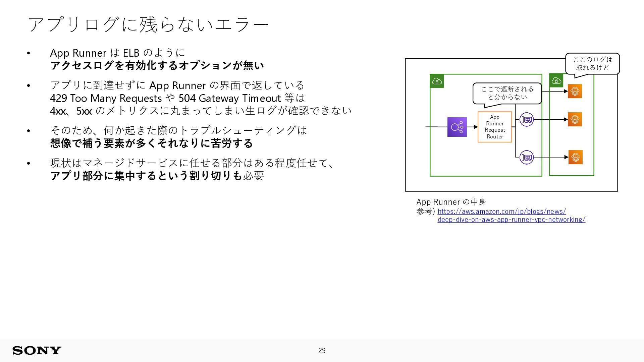
Task: Open the deep-dive-on-aws-app-runner-vpc-networking link line
Action: point(512,220)
